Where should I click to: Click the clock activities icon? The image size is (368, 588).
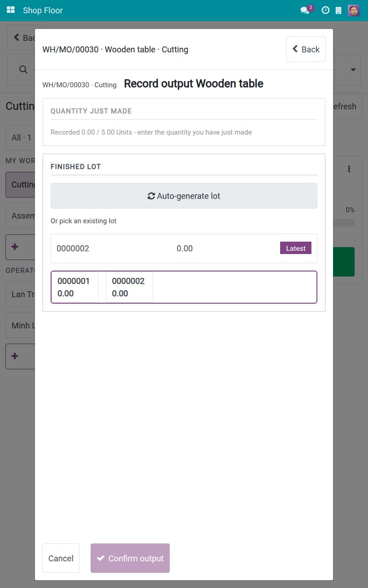click(325, 10)
